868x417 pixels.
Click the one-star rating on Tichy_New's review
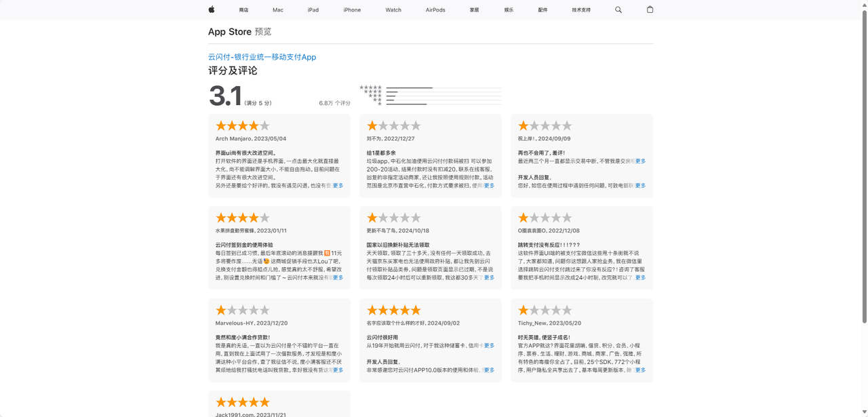coord(545,311)
